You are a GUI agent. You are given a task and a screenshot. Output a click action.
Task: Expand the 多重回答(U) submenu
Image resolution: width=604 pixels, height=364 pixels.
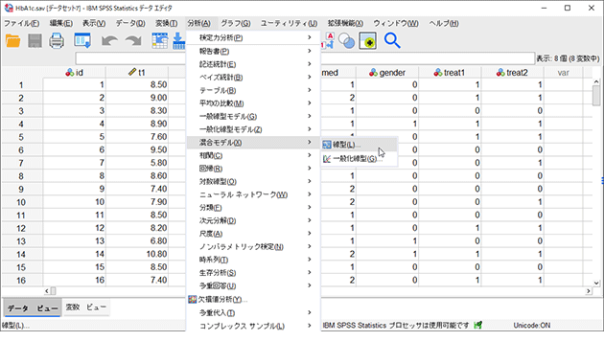pos(253,285)
